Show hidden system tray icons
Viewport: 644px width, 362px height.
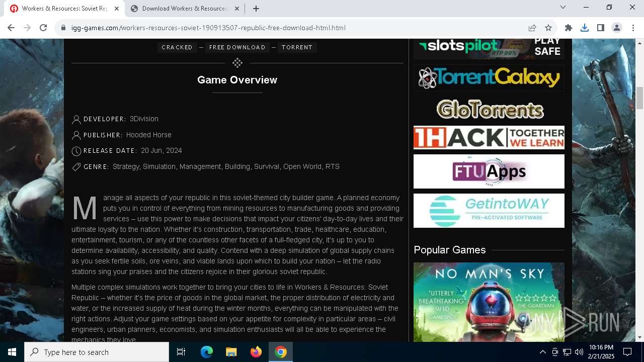543,352
